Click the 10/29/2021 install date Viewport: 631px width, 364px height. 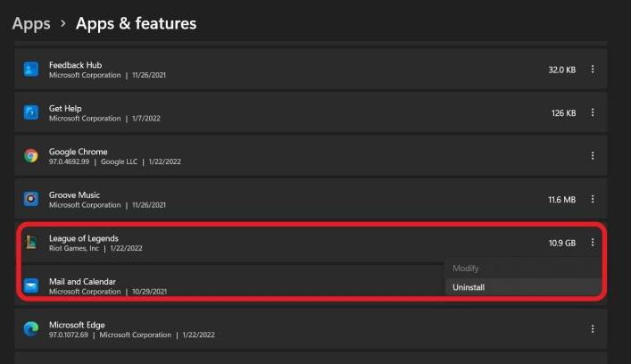coord(149,292)
